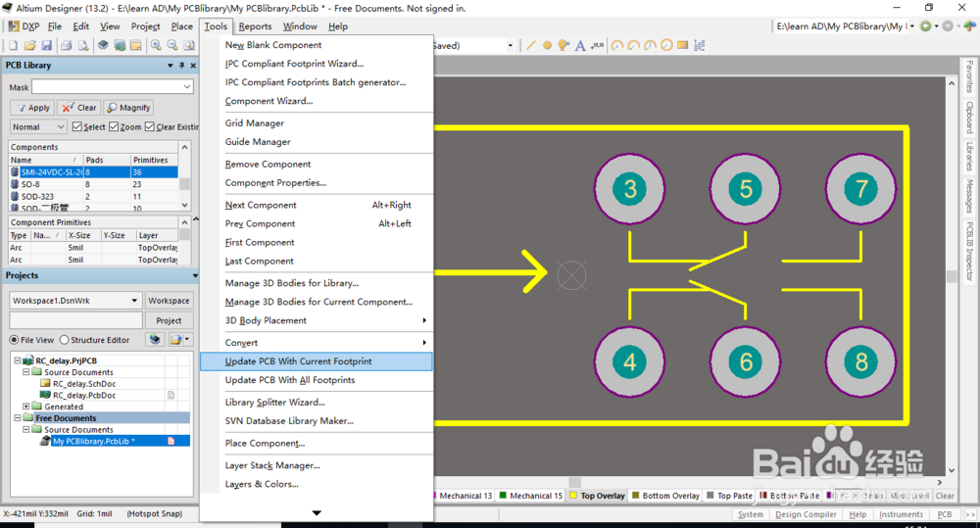This screenshot has height=528, width=980.
Task: Select the Place String text tool
Action: [580, 45]
